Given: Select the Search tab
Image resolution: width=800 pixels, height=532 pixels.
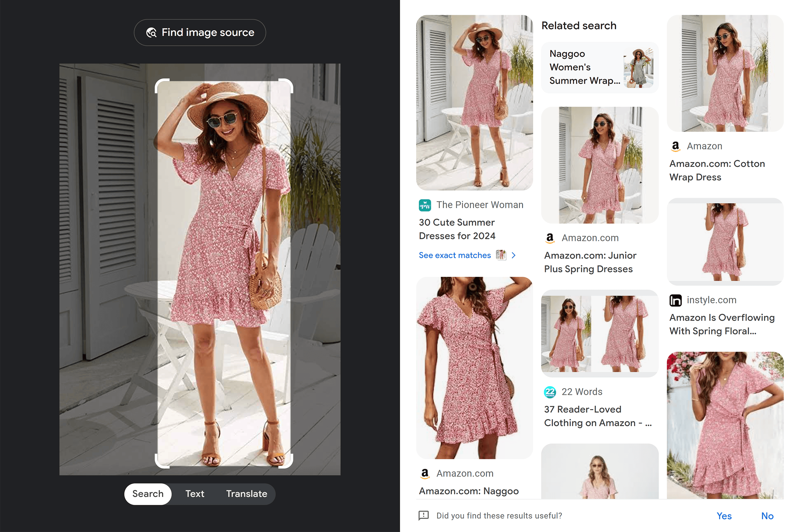Looking at the screenshot, I should [x=148, y=493].
